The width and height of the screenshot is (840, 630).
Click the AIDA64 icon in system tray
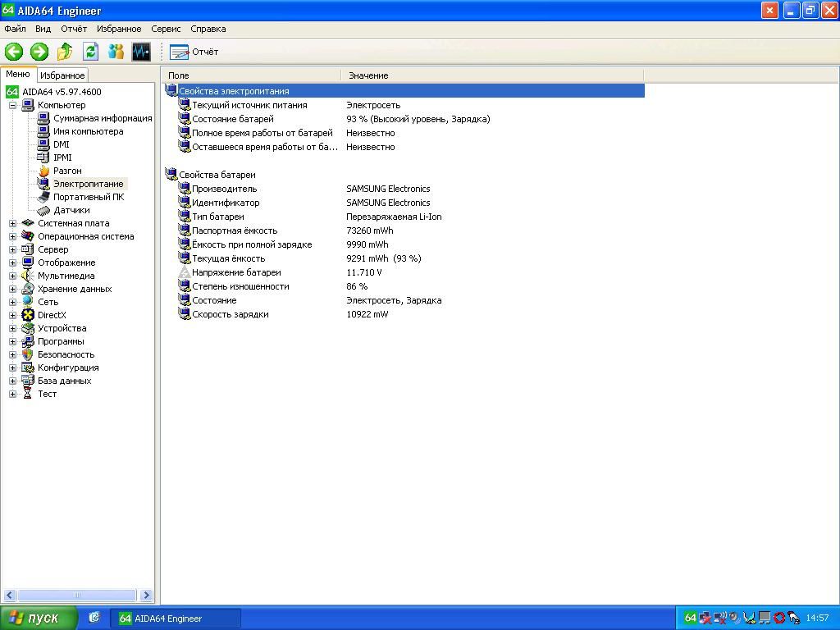tap(690, 619)
